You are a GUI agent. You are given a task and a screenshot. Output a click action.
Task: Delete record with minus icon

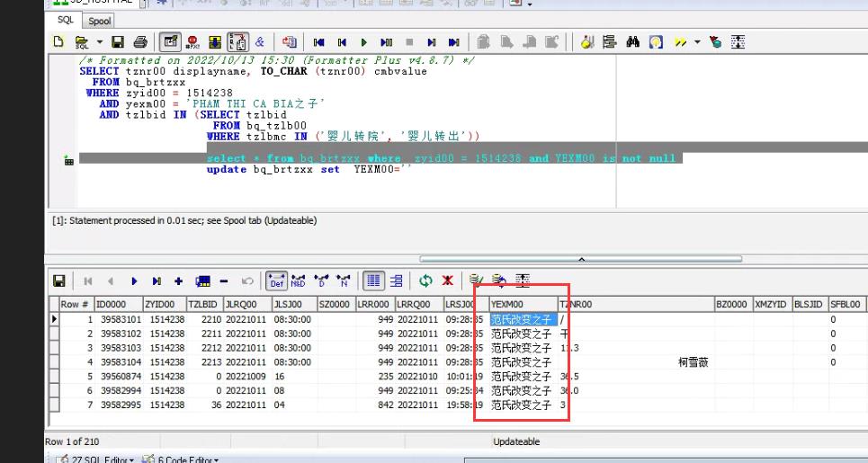[x=224, y=281]
